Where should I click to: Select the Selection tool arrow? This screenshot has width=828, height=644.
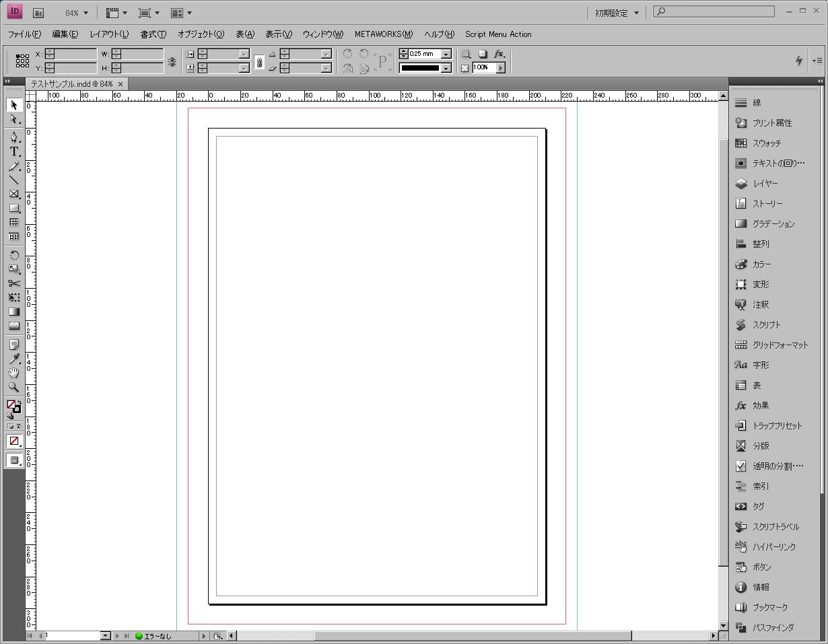14,105
